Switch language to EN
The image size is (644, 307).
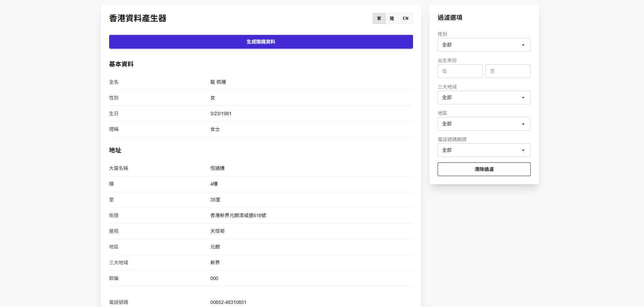[x=405, y=18]
